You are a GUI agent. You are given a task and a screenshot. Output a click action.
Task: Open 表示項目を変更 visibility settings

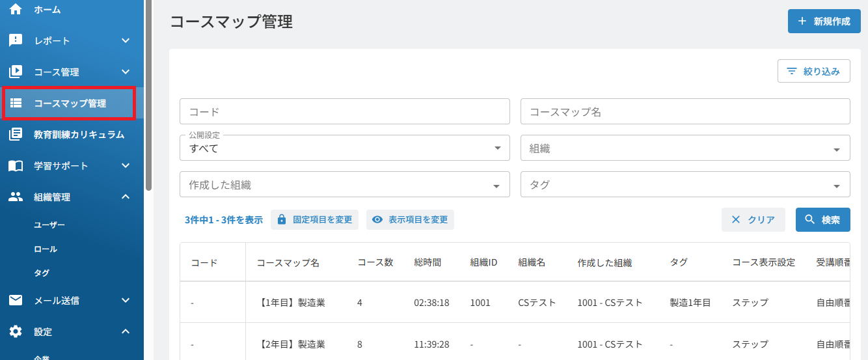pyautogui.click(x=410, y=219)
